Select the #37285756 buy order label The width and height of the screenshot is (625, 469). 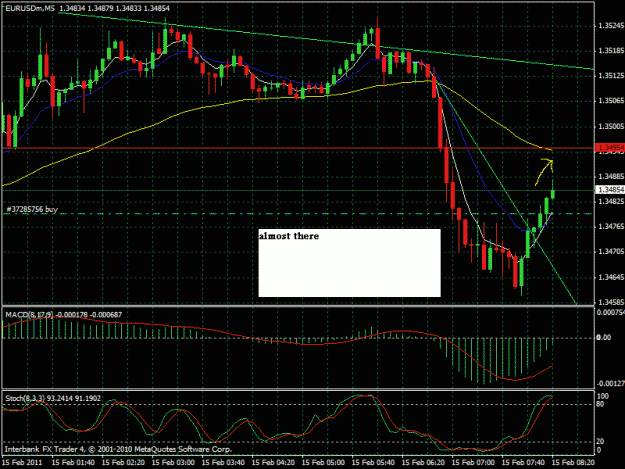[32, 209]
